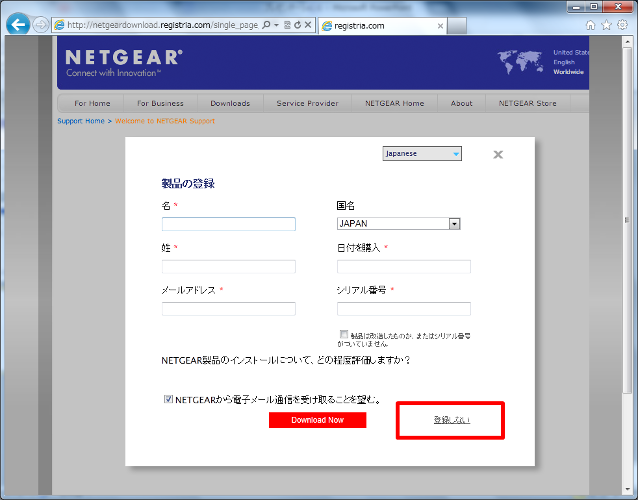
Task: Click the Worldwide link in header
Action: pos(568,72)
